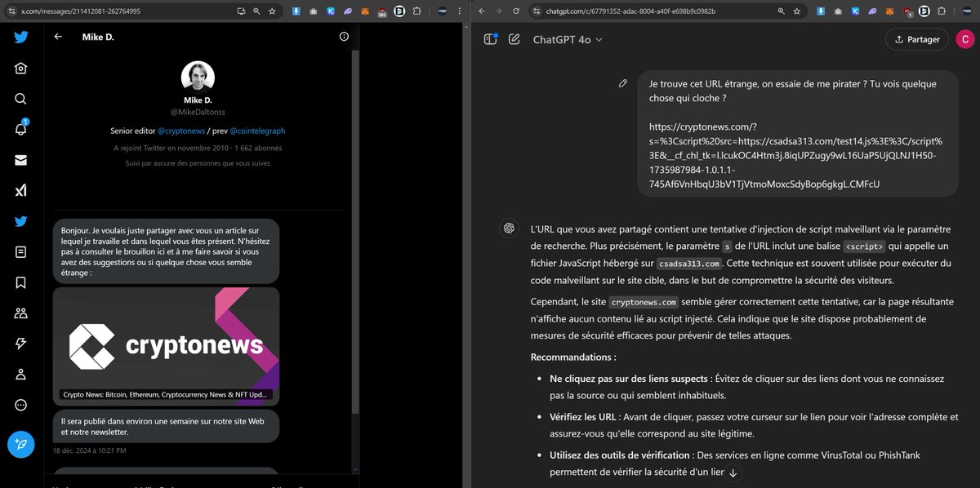Click the Crypto News link title caption

click(166, 395)
